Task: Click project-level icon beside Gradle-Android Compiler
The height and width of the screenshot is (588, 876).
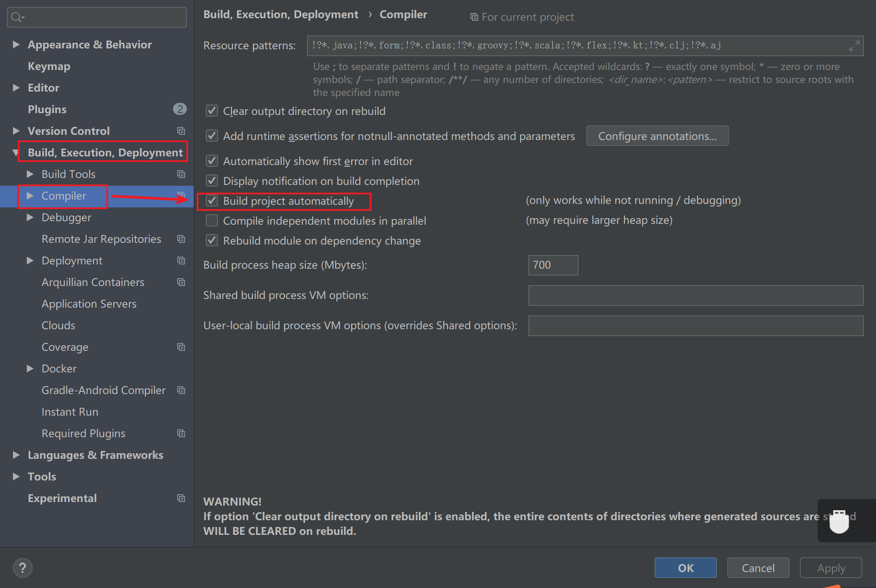Action: [181, 390]
